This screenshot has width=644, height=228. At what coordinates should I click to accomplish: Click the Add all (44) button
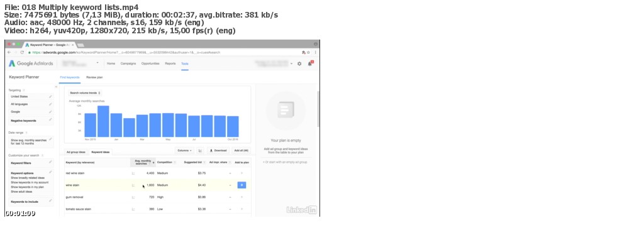coord(241,151)
